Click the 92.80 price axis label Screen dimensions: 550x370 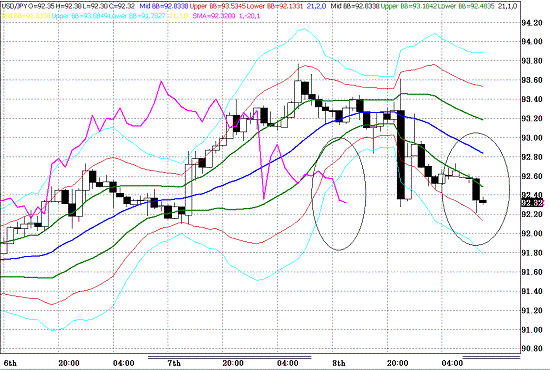click(x=532, y=157)
